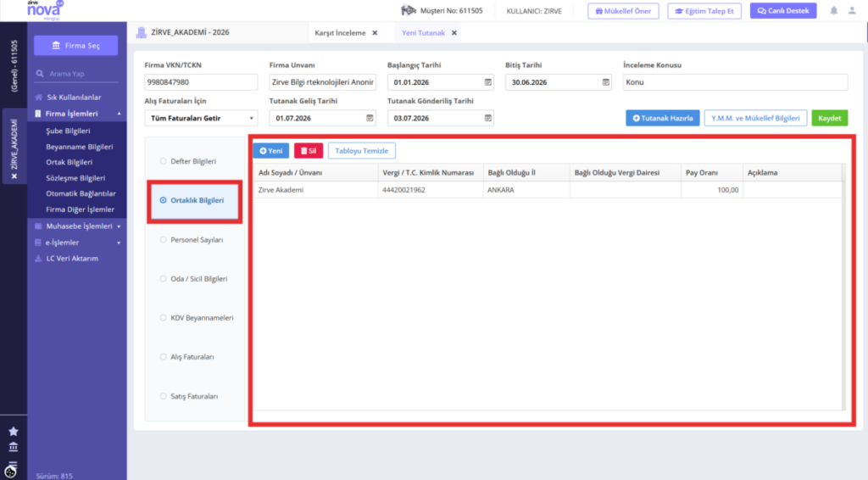Viewport: 868px width, 480px height.
Task: Click the Tutanak Hazırla button
Action: [x=663, y=118]
